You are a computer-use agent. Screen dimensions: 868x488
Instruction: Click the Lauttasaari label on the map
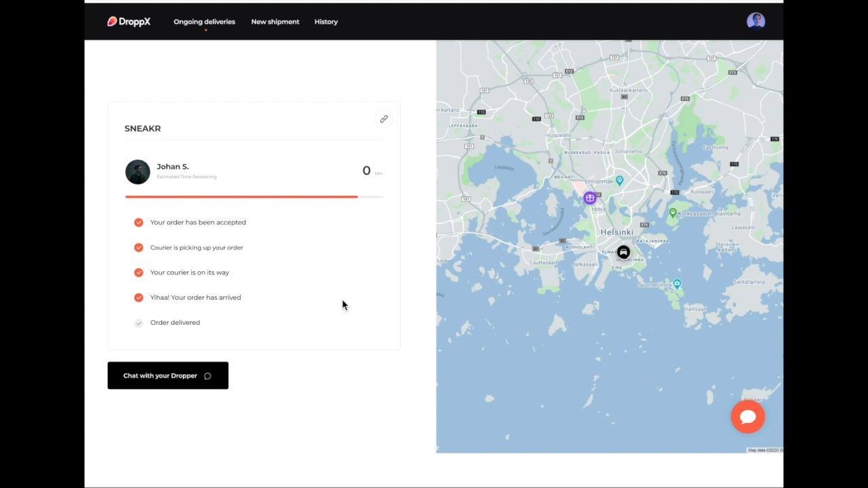545,262
